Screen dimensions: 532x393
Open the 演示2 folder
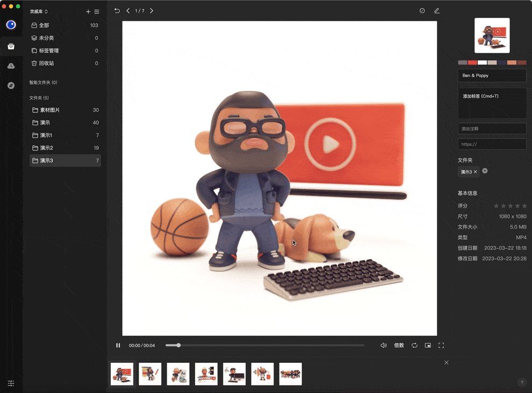point(65,148)
